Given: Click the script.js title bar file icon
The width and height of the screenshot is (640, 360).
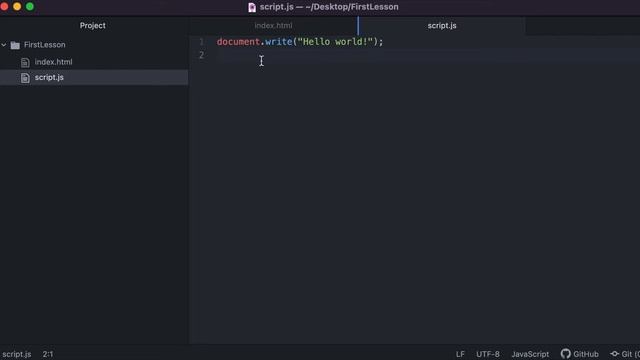Looking at the screenshot, I should [252, 7].
